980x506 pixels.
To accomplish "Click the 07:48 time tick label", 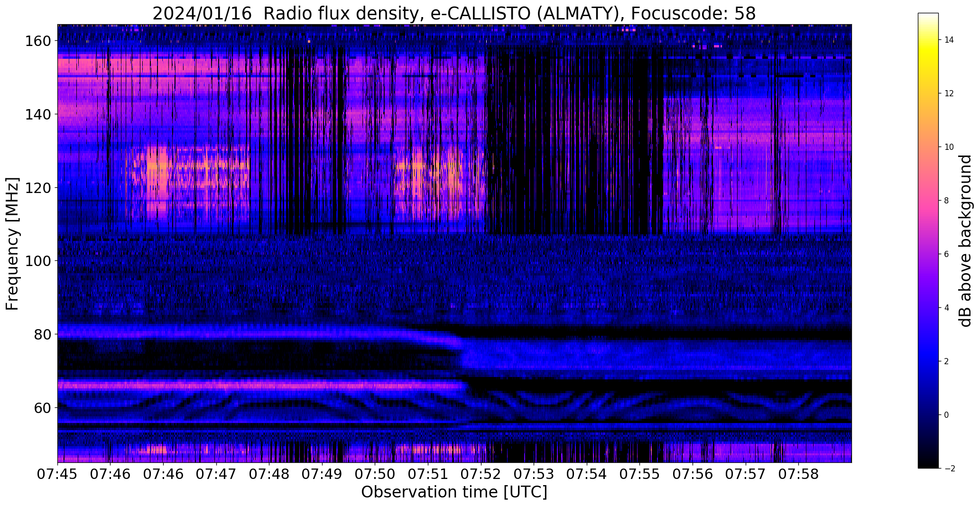I will [269, 474].
